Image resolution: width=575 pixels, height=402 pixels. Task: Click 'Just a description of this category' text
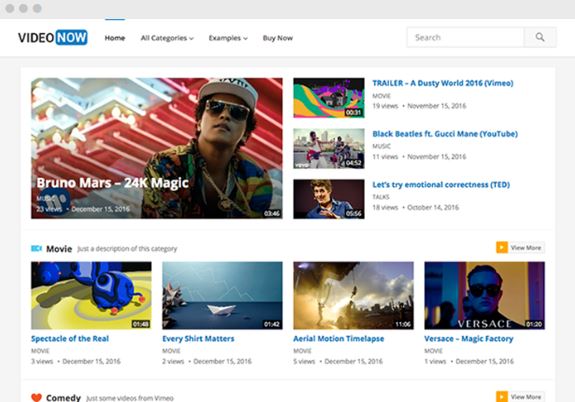(x=127, y=249)
